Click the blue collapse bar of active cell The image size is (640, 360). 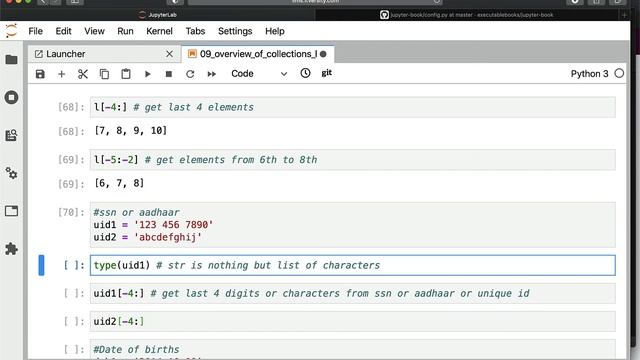coord(41,265)
